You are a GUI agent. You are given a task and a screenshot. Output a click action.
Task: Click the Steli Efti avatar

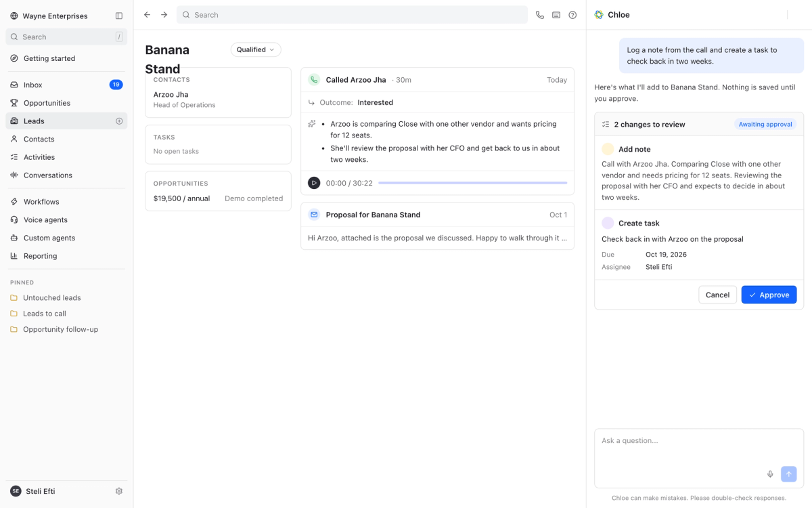16,491
